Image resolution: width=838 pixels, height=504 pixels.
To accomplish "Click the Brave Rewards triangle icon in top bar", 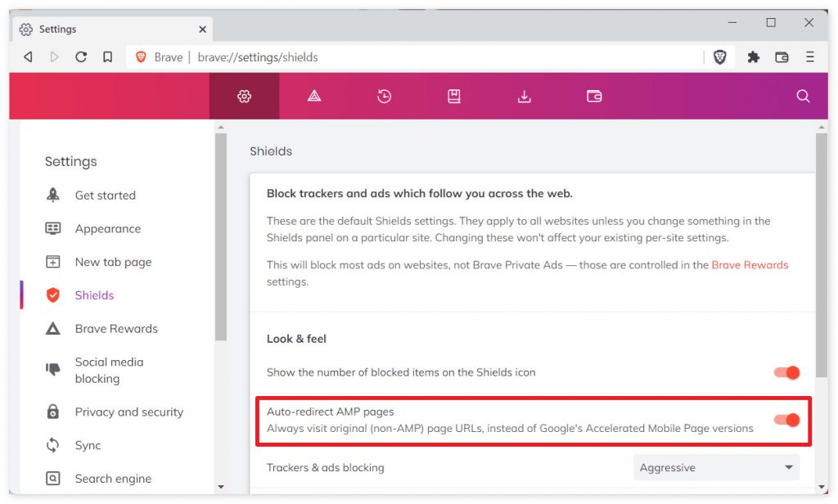I will tap(314, 97).
